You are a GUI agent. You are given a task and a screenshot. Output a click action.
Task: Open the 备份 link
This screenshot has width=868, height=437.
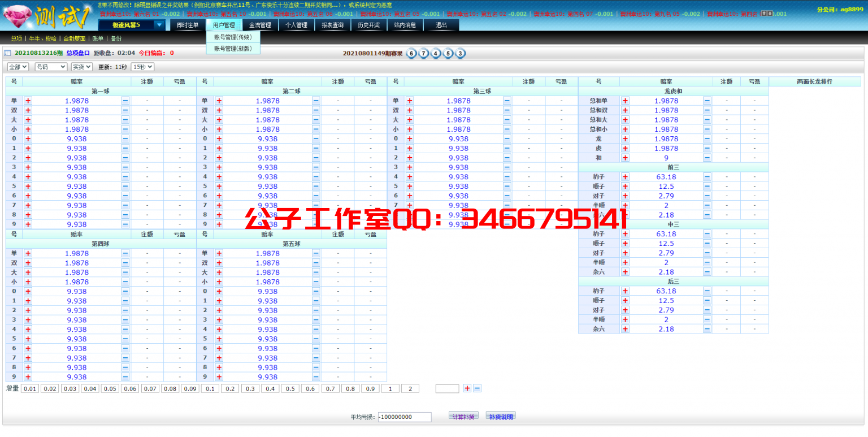(x=116, y=38)
